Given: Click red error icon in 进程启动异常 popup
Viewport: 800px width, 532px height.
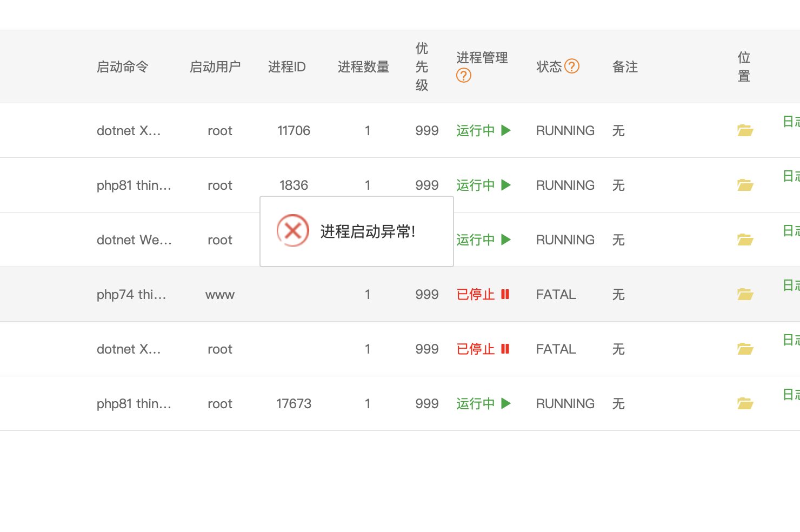Looking at the screenshot, I should tap(293, 231).
